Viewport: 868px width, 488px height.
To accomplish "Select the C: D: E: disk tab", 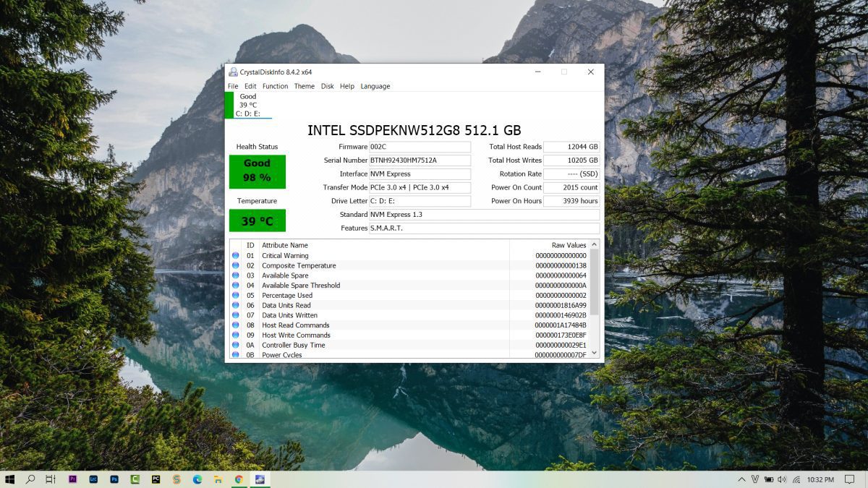I will click(x=248, y=105).
